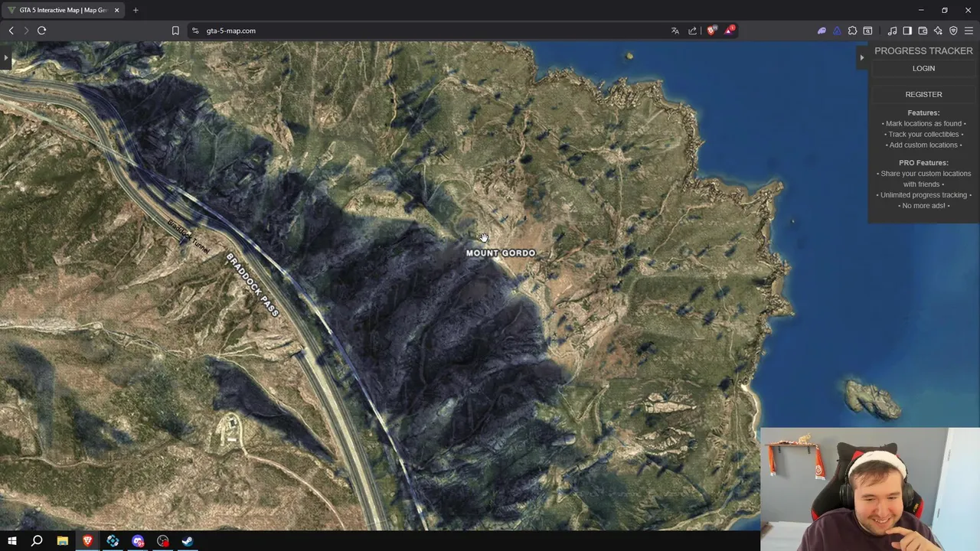Open the extensions puzzle piece menu
Screen dimensions: 980x551
pos(852,31)
